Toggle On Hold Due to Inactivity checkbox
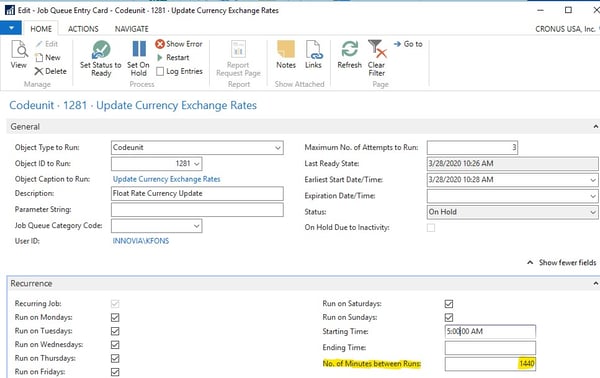Image resolution: width=600 pixels, height=378 pixels. coord(431,228)
